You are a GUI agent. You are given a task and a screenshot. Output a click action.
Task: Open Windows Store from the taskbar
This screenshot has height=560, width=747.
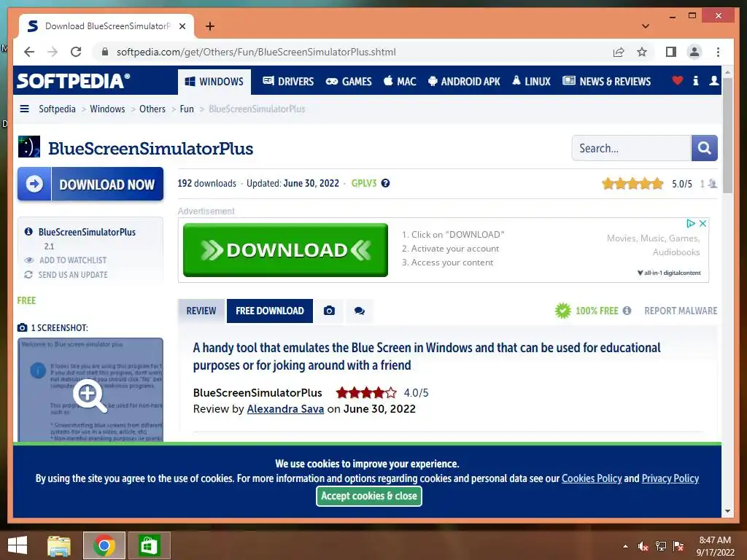pyautogui.click(x=149, y=545)
